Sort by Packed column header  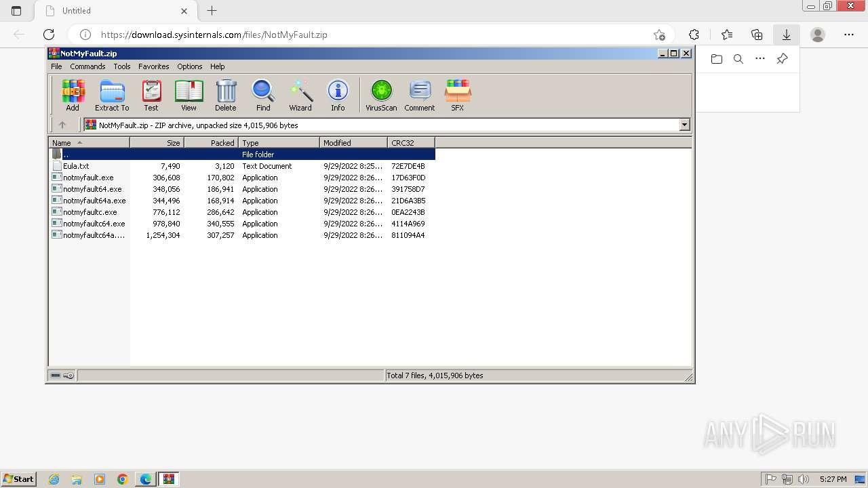coord(211,142)
